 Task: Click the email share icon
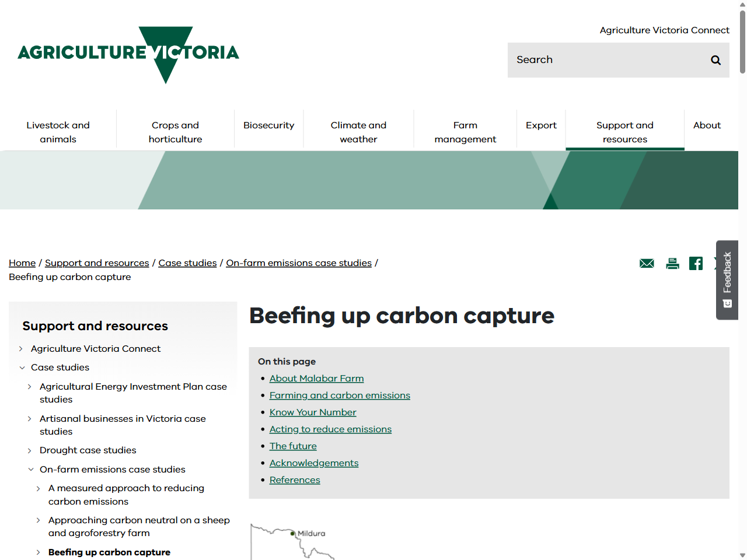coord(647,263)
